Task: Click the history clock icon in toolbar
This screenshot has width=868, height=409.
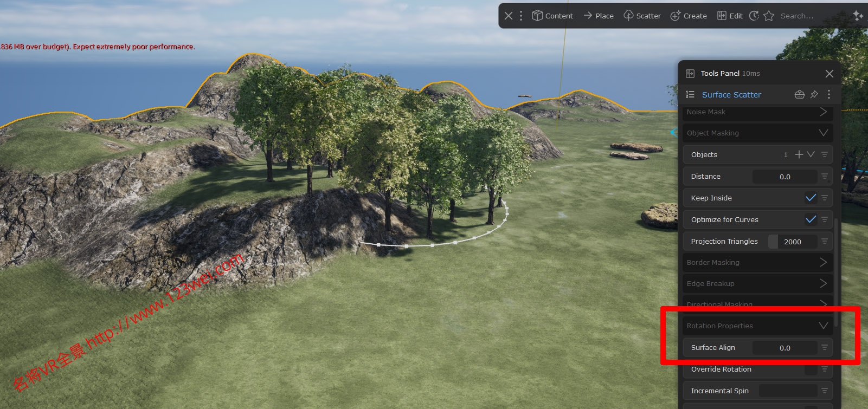Action: 754,16
